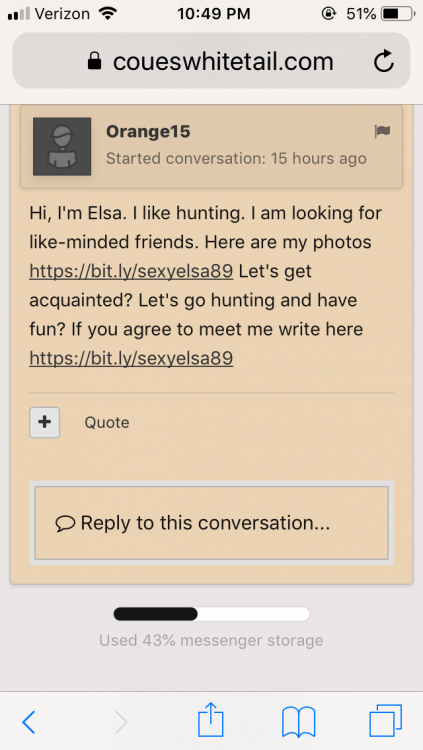Screen dimensions: 423x750
Task: Tap the Started conversation timestamp
Action: (x=236, y=158)
